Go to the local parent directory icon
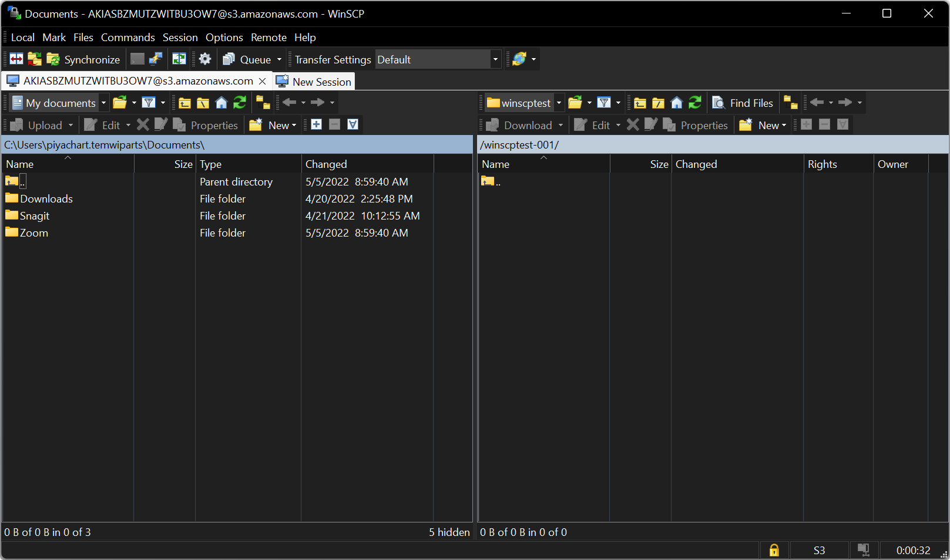The width and height of the screenshot is (950, 560). [184, 103]
